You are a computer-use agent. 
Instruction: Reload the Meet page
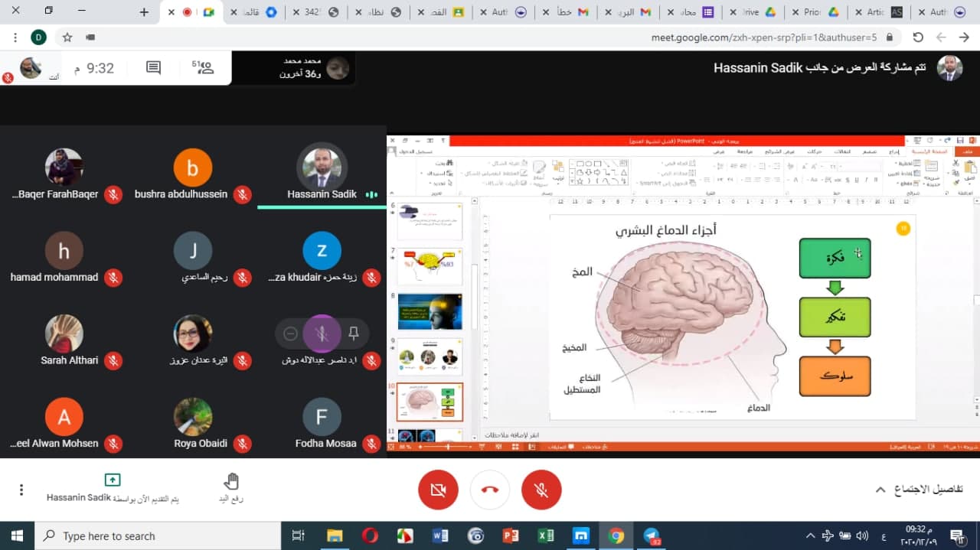click(x=917, y=37)
